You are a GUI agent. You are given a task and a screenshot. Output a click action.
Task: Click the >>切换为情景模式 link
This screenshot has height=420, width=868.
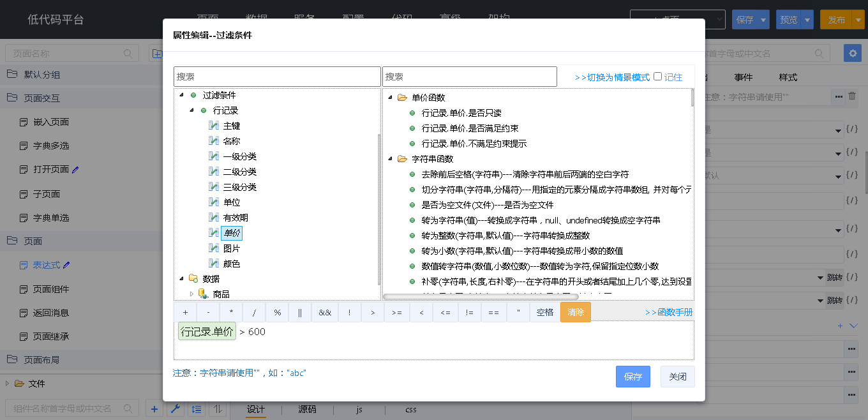pos(612,77)
